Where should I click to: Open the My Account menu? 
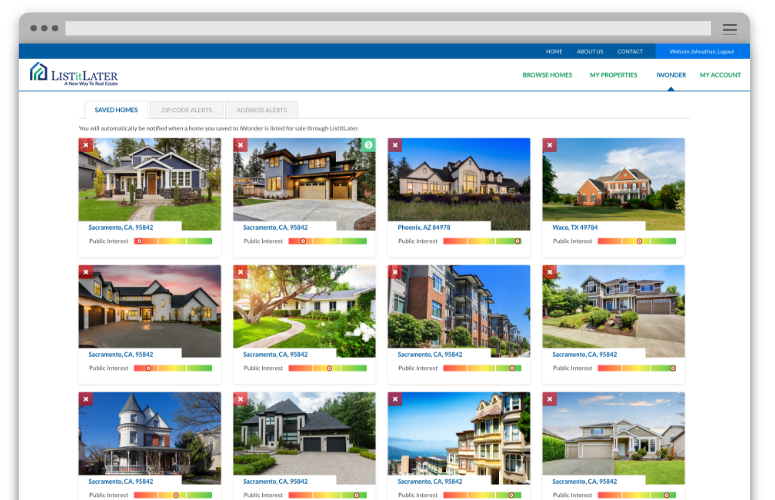pos(720,75)
